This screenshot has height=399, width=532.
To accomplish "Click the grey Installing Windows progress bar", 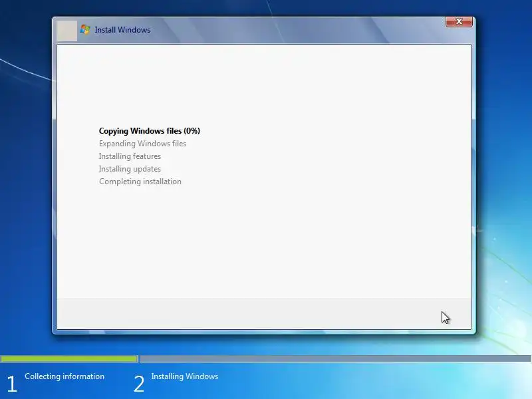I will pos(335,358).
